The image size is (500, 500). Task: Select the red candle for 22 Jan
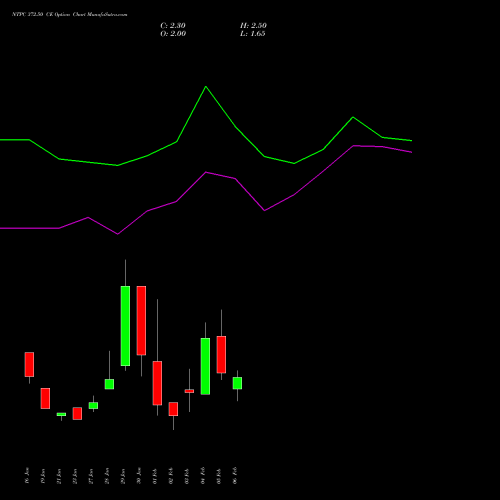coord(77,413)
